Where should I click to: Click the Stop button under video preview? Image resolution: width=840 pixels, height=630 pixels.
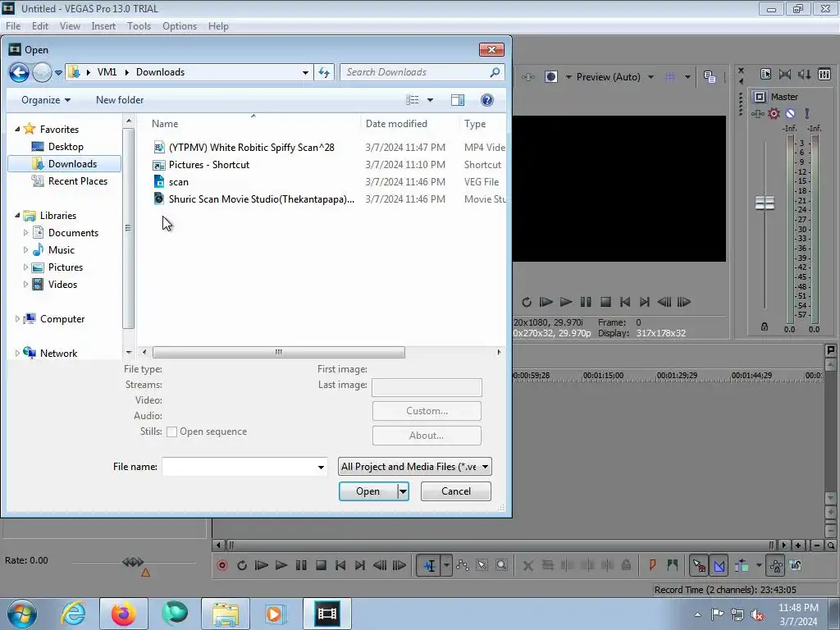coord(605,302)
